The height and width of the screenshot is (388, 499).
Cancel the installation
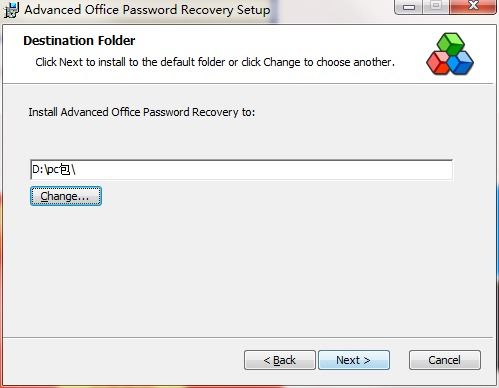[x=445, y=360]
